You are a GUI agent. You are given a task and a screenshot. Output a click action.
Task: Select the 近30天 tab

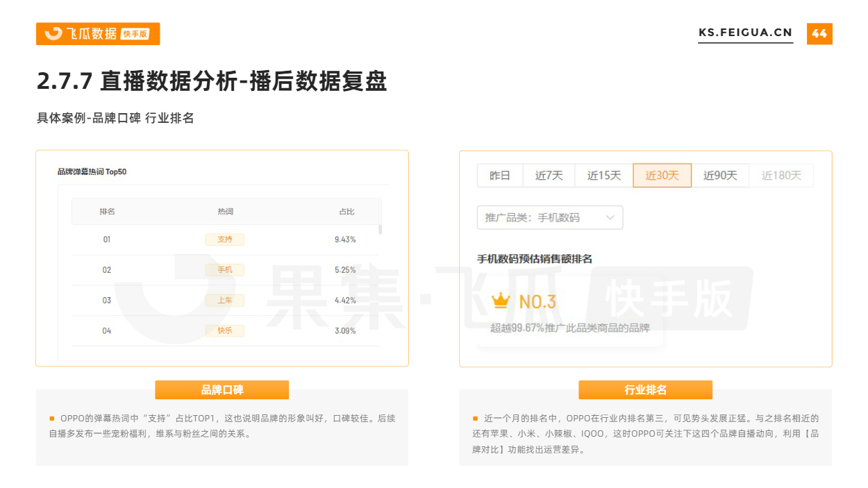pyautogui.click(x=662, y=176)
